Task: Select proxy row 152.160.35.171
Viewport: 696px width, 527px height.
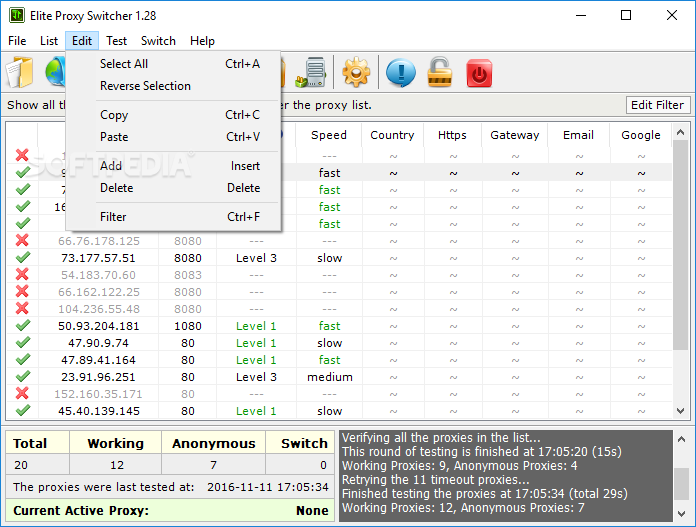Action: (340, 394)
